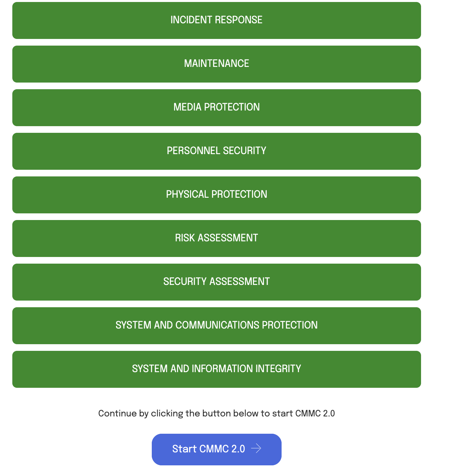Click the 'MAINTENANCE' heading text
The height and width of the screenshot is (476, 452).
pos(216,64)
